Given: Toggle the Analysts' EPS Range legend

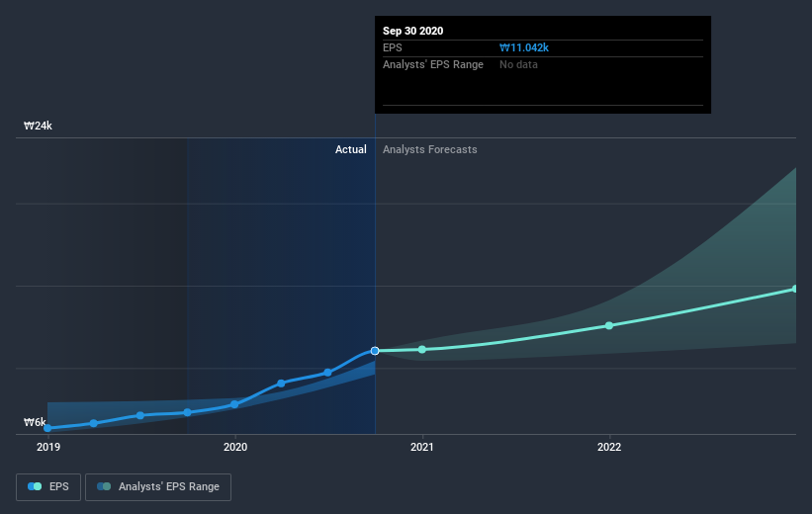Looking at the screenshot, I should point(158,487).
